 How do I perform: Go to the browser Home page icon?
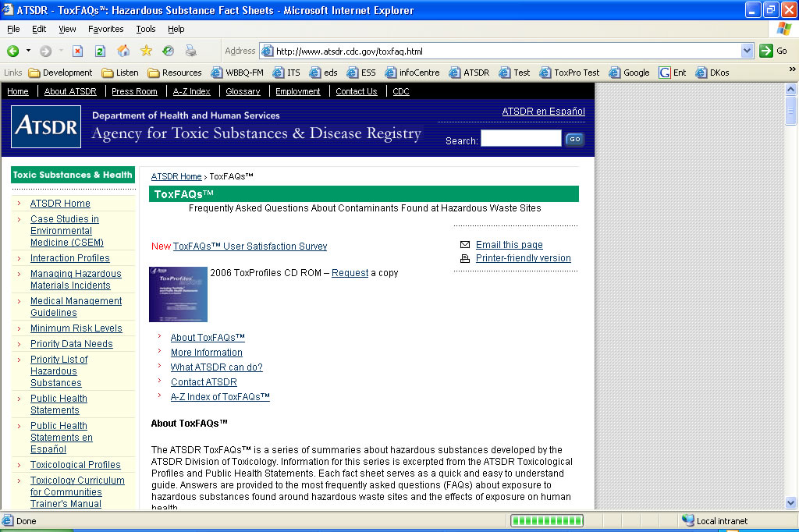click(123, 51)
